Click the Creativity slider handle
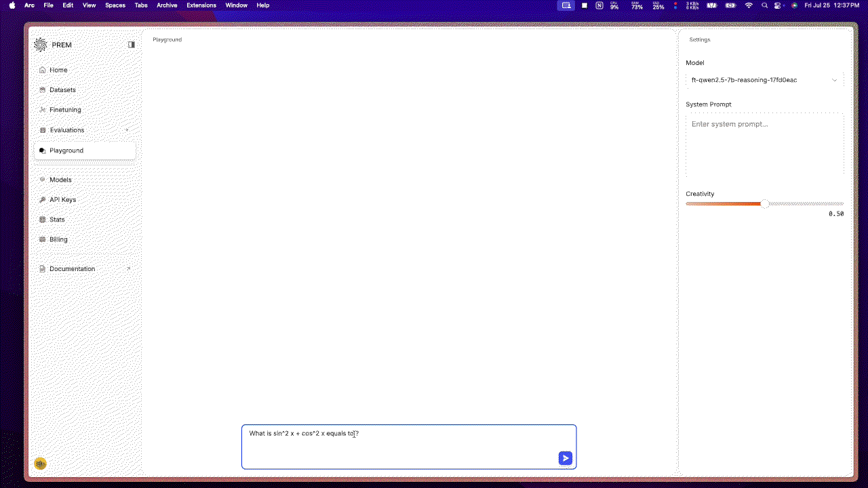Screen dimensions: 868x488 [x=765, y=203]
